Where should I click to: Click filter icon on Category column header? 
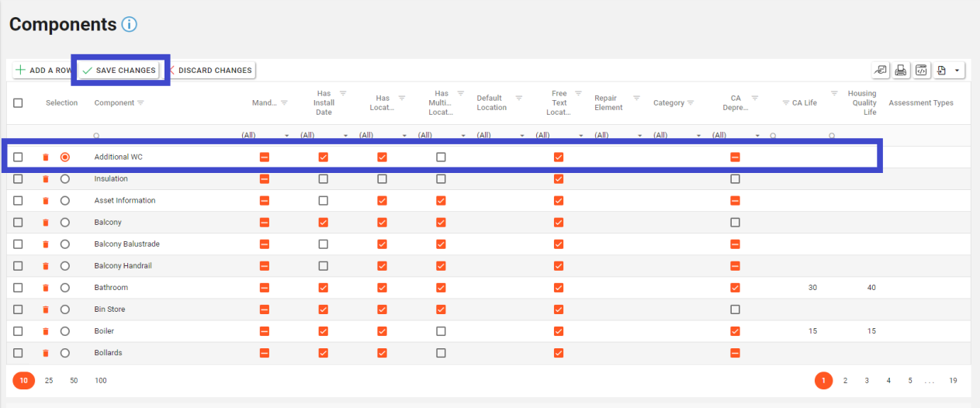click(x=691, y=103)
